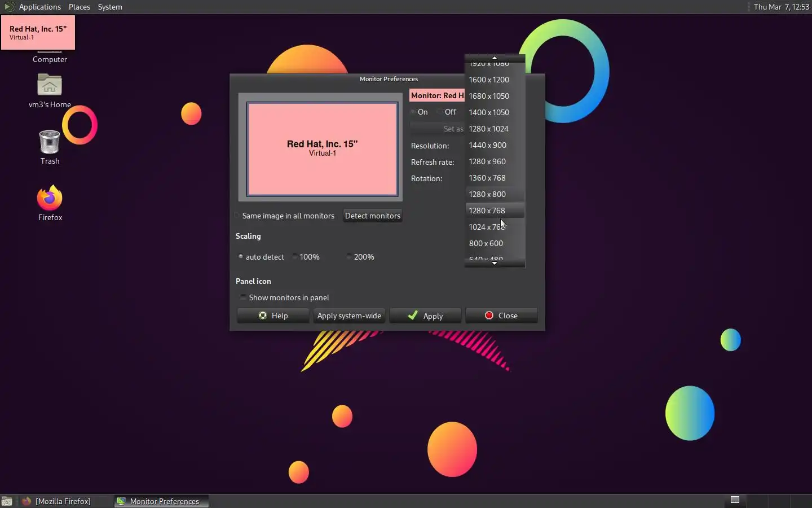Image resolution: width=812 pixels, height=508 pixels.
Task: Click the resolution list scroll-down arrow
Action: click(x=495, y=264)
